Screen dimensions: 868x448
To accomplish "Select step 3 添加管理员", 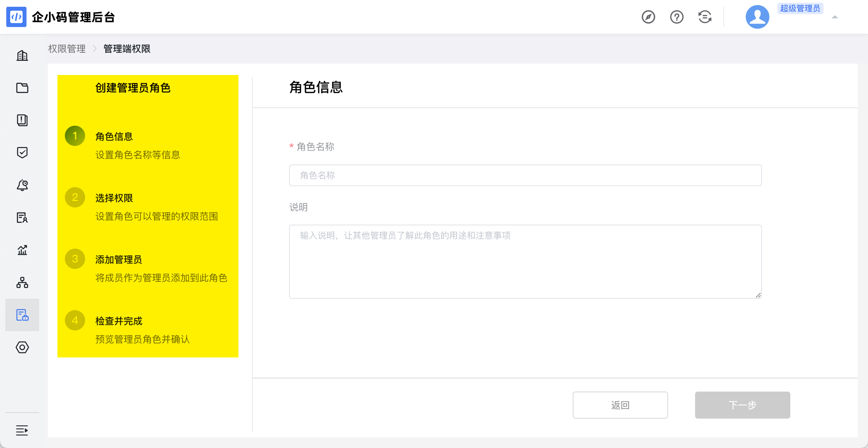I will 119,259.
